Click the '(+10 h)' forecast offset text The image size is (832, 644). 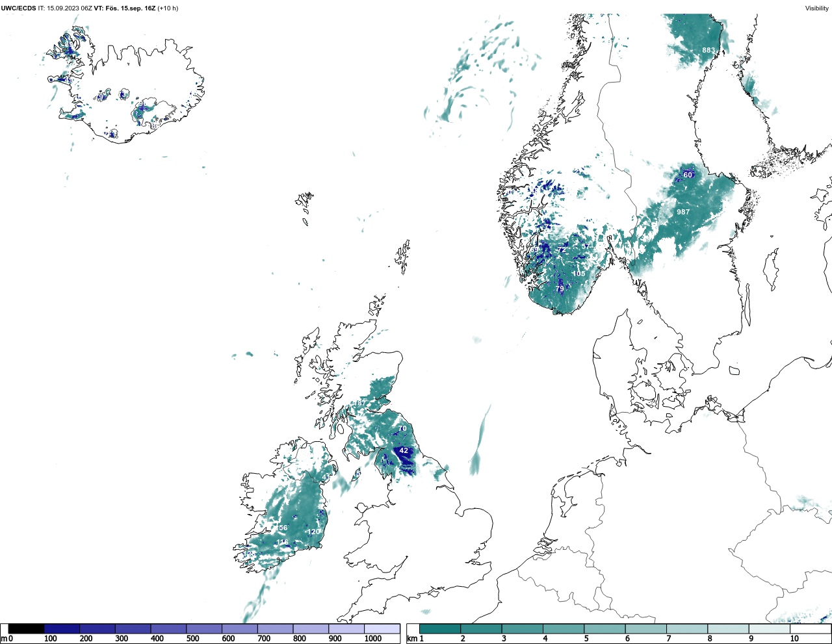coord(168,8)
